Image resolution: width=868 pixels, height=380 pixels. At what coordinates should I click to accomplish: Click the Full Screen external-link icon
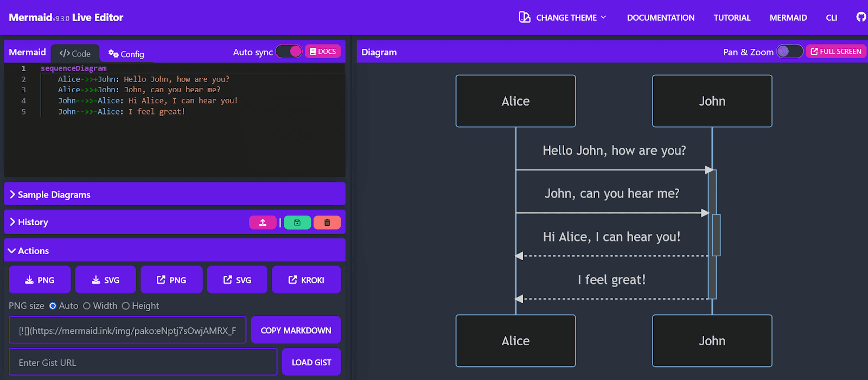(x=814, y=52)
